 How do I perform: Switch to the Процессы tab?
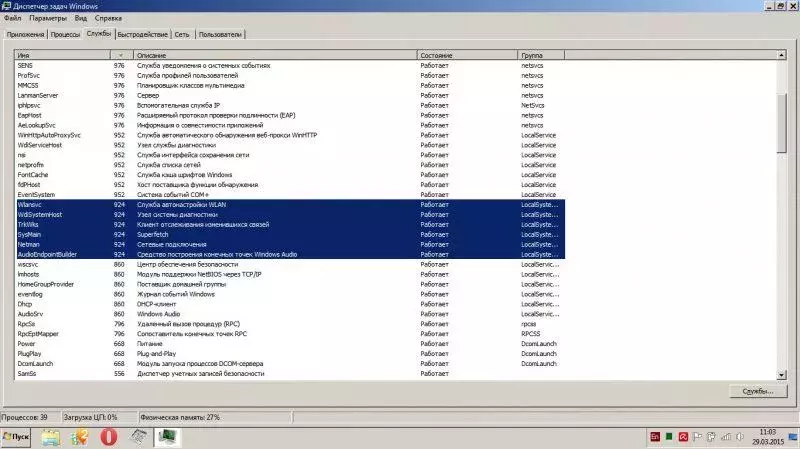pyautogui.click(x=65, y=34)
